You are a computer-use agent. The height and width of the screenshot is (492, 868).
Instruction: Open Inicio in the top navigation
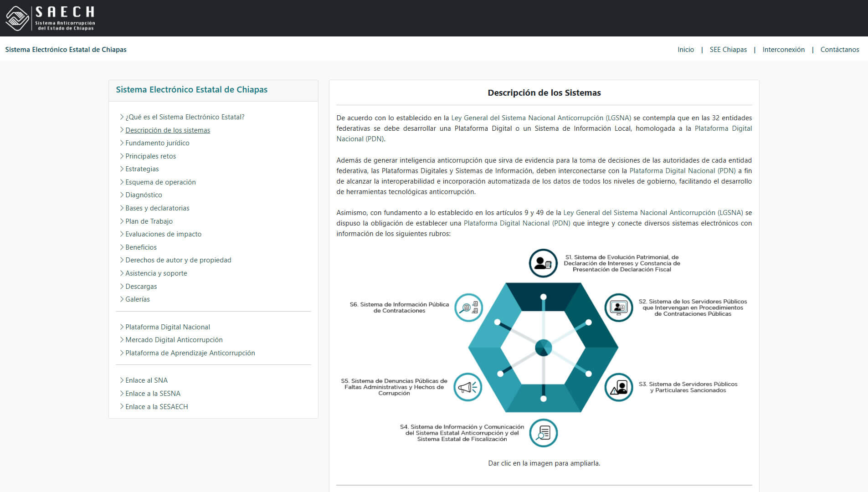click(x=686, y=50)
